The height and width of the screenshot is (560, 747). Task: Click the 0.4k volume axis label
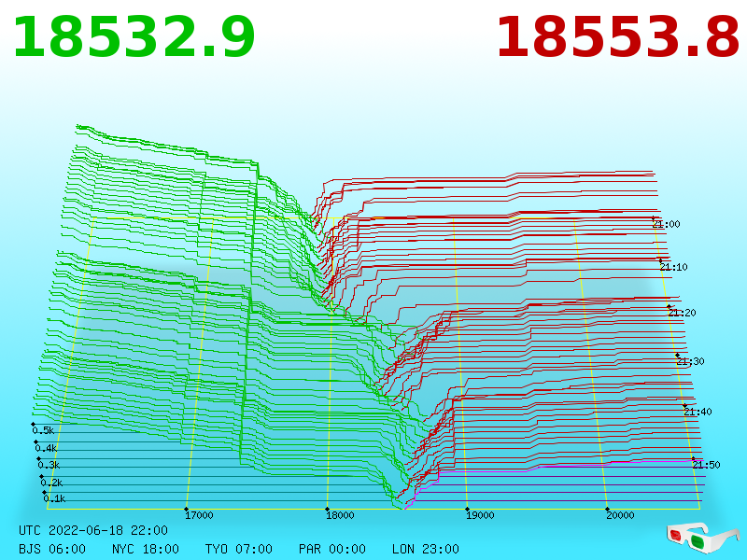[x=46, y=448]
